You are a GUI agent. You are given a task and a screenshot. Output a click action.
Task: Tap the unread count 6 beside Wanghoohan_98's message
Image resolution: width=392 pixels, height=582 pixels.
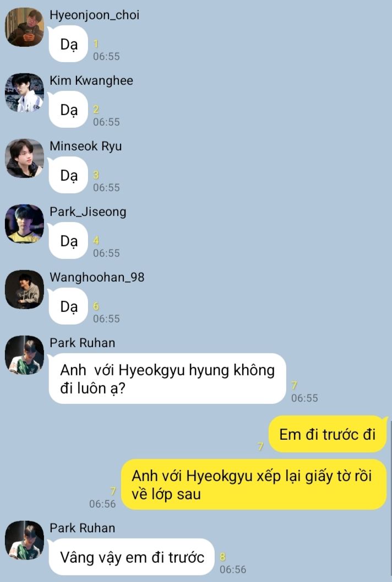(x=96, y=306)
